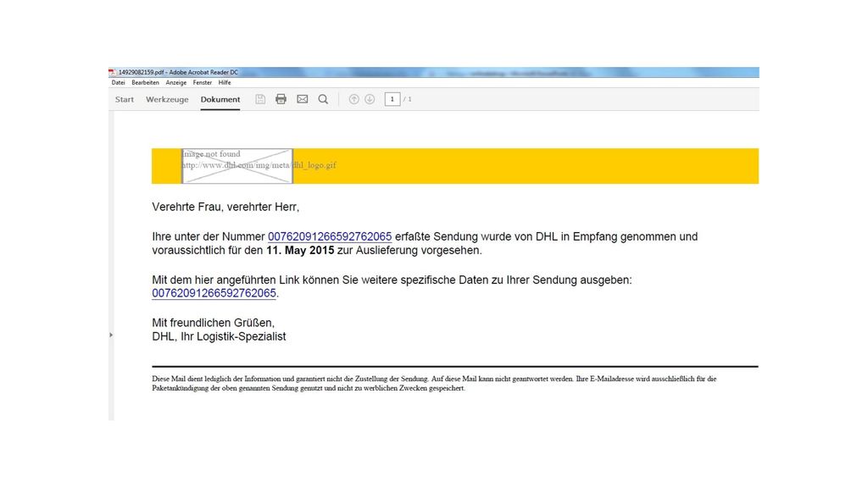Click the missing DHL logo image placeholder
Viewport: 868px width, 488px height.
(237, 166)
